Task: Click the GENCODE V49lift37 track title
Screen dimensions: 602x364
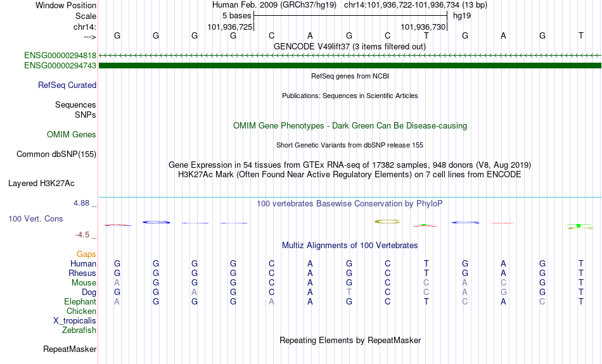Action: [350, 47]
